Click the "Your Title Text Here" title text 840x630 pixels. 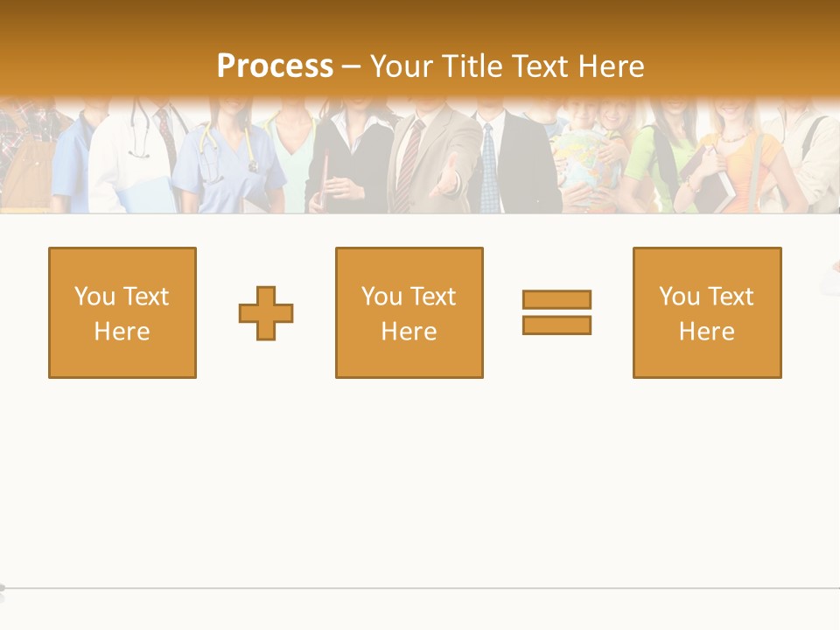click(x=507, y=66)
